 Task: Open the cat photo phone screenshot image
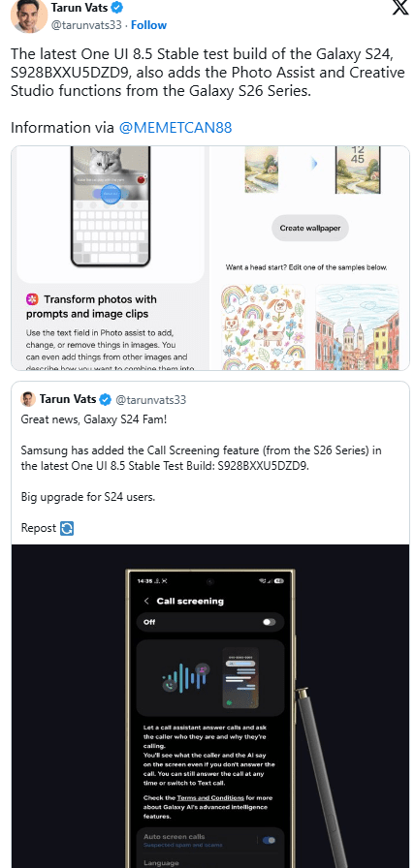(x=111, y=206)
